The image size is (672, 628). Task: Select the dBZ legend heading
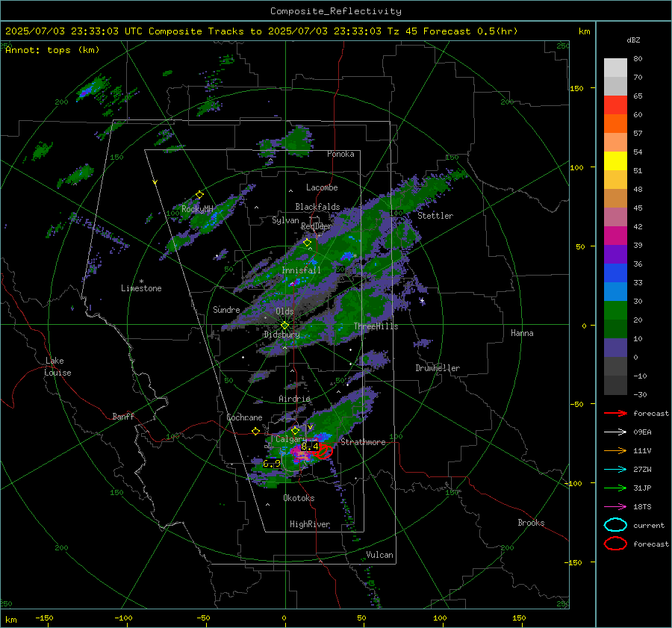633,40
